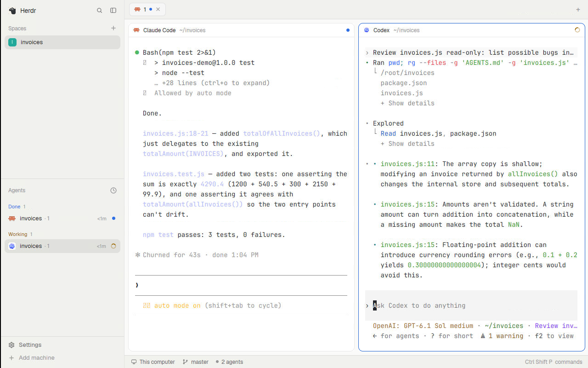
Task: Open search with the magnifier icon
Action: (x=100, y=11)
